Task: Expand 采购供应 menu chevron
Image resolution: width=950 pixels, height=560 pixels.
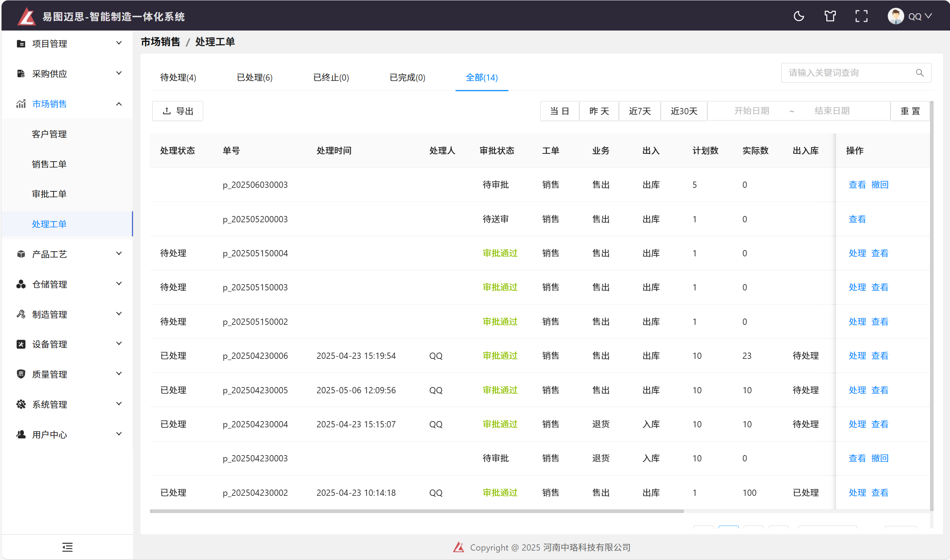Action: point(119,73)
